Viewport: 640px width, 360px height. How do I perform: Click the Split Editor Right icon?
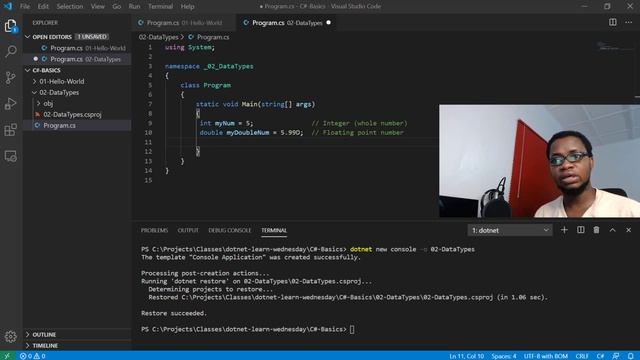(x=613, y=22)
